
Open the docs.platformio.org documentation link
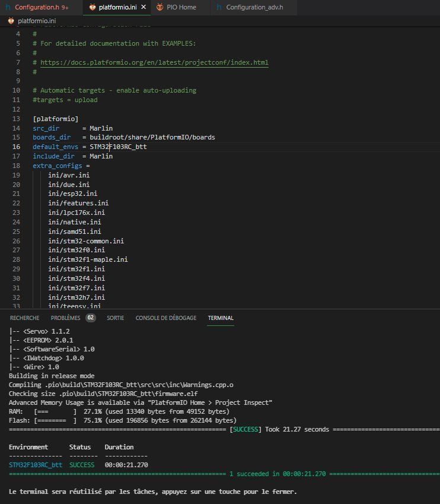154,62
